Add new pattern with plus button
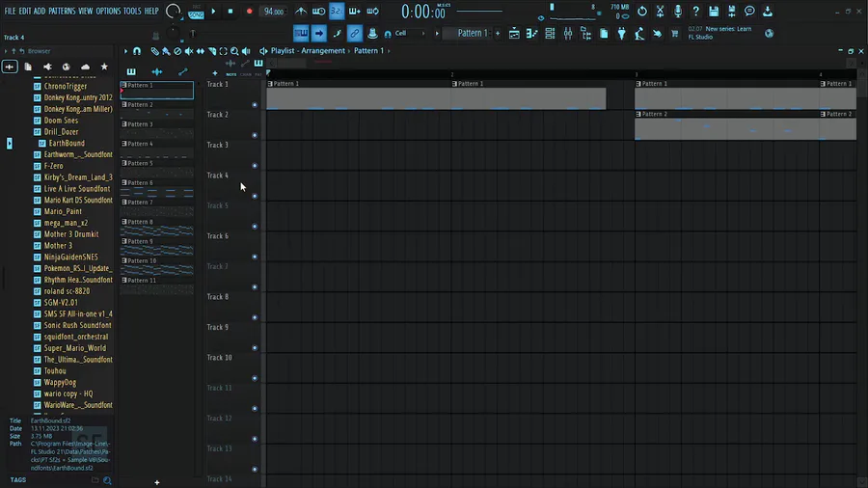This screenshot has width=868, height=488. 498,34
